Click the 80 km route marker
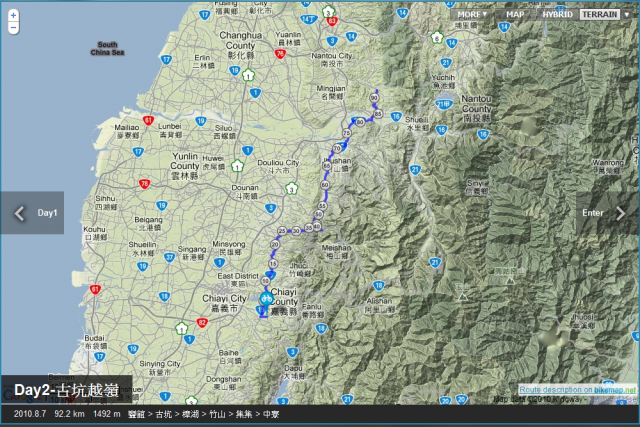640x427 pixels. pos(360,122)
